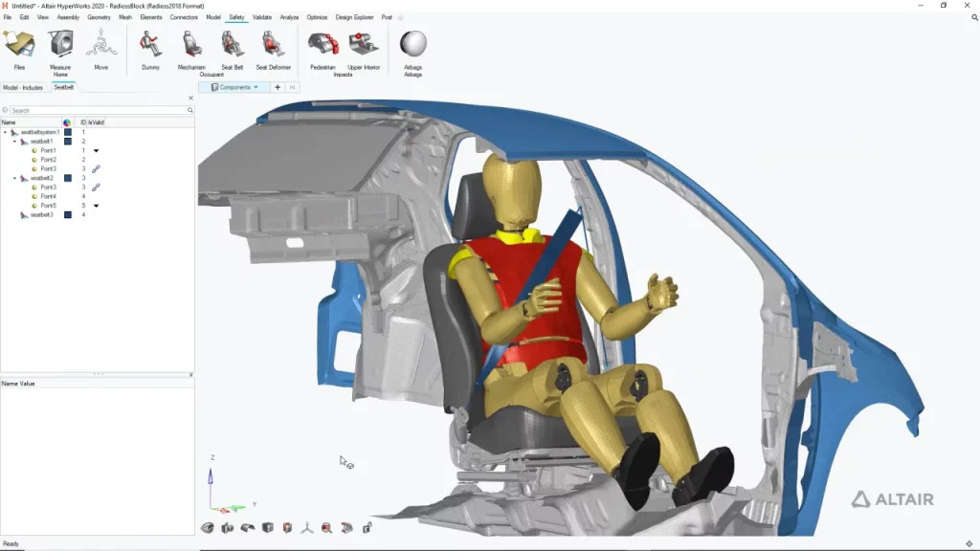Click the Files button in the ribbon
This screenshot has height=551, width=980.
tap(18, 43)
